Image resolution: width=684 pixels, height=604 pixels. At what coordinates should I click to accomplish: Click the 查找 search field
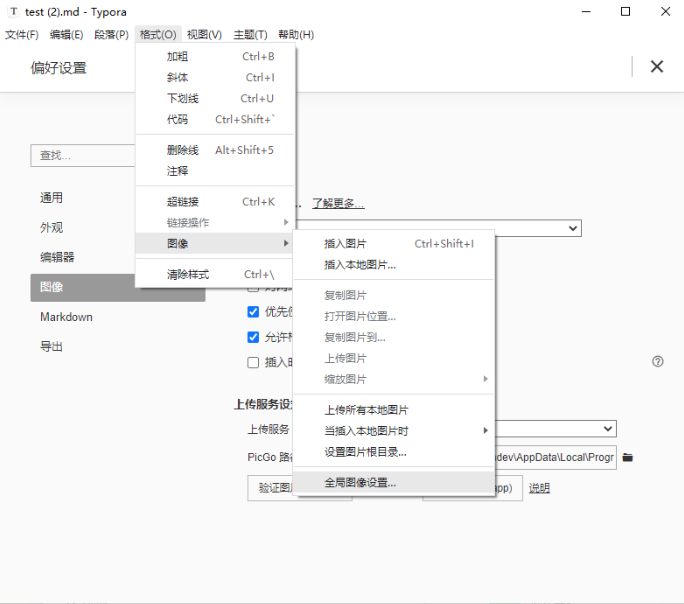pos(83,155)
